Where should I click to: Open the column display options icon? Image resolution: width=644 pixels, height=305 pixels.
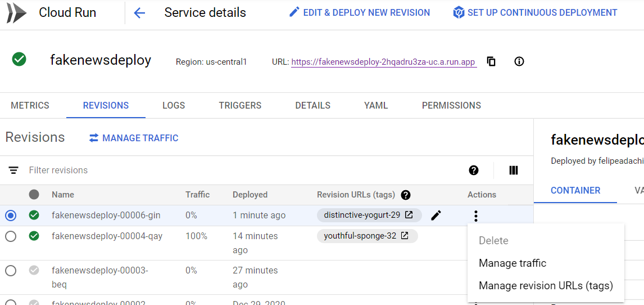coord(513,171)
